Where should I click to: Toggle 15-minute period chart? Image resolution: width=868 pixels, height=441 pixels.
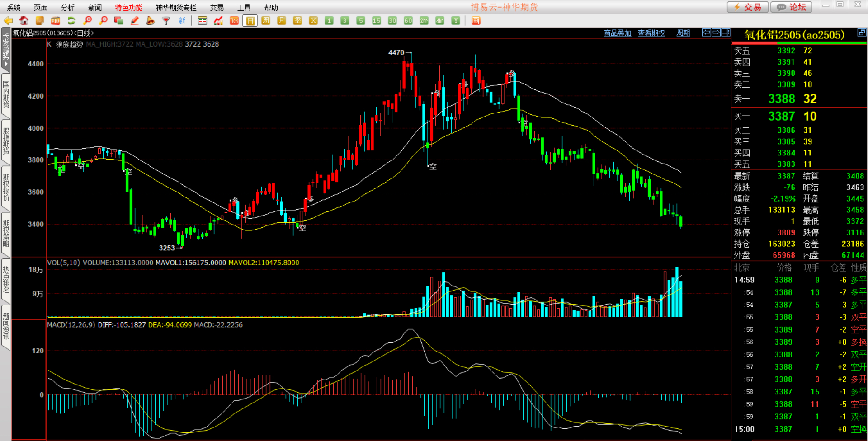376,21
